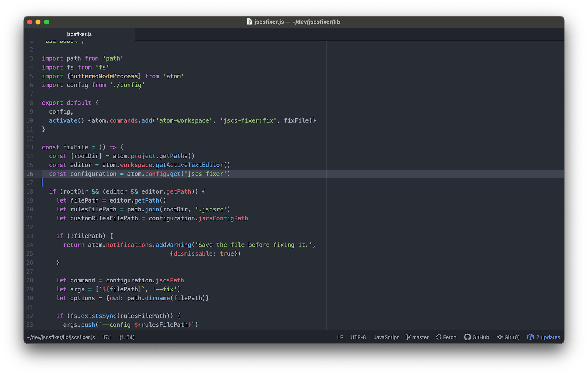Screen dimensions: 588x375
Task: Change the JavaScript grammar selector
Action: coord(386,337)
